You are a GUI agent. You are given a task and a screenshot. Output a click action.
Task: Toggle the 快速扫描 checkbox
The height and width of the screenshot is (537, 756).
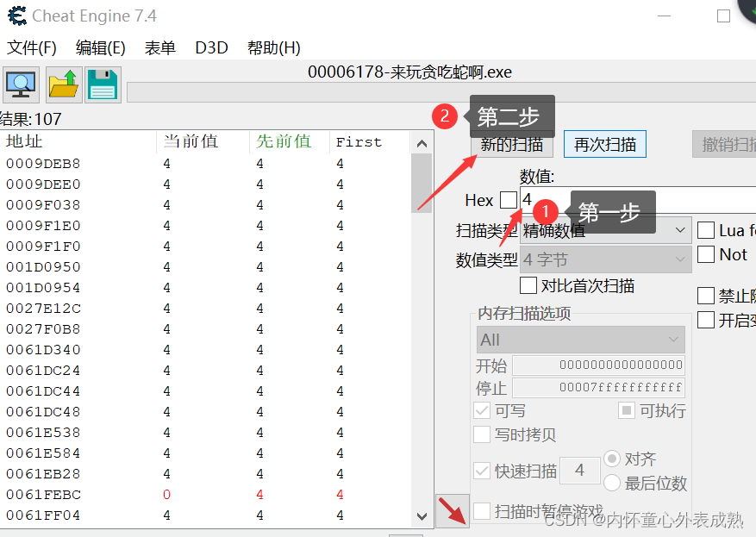[482, 471]
